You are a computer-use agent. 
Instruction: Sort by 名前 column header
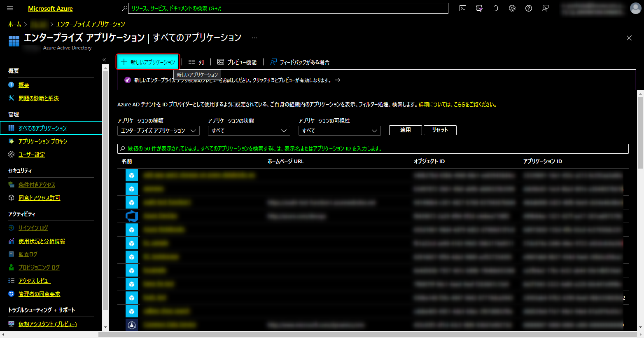[127, 162]
